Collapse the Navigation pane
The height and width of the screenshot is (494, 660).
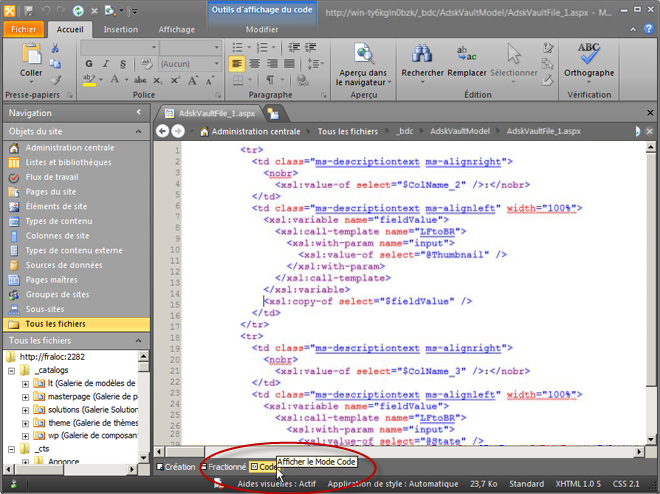coord(139,112)
